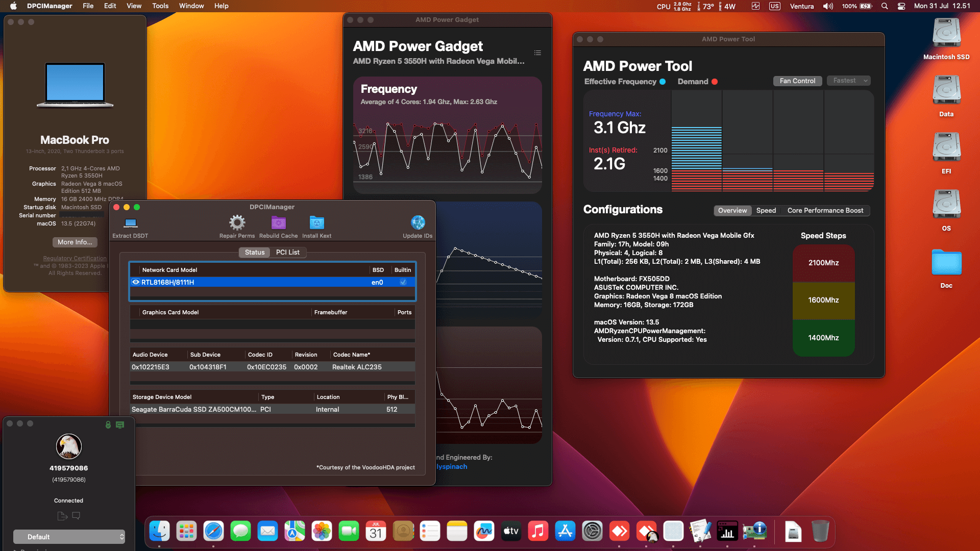The width and height of the screenshot is (980, 551).
Task: Open AMD Power Gadget bar-chart Dock icon
Action: [x=727, y=532]
